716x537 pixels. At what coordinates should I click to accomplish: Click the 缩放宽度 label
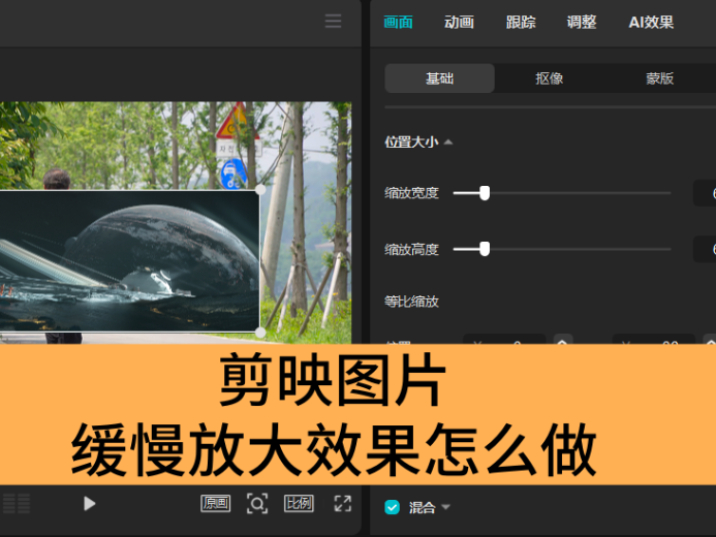tap(411, 193)
